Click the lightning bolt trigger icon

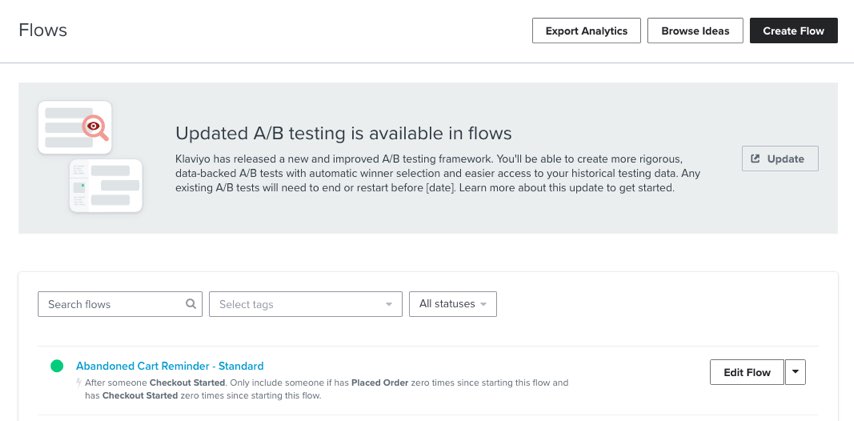point(80,383)
